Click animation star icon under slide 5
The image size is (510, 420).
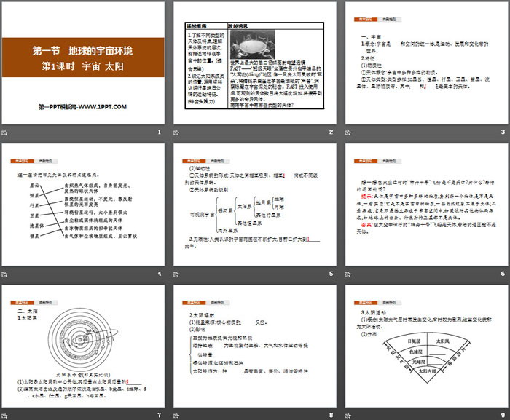point(176,274)
